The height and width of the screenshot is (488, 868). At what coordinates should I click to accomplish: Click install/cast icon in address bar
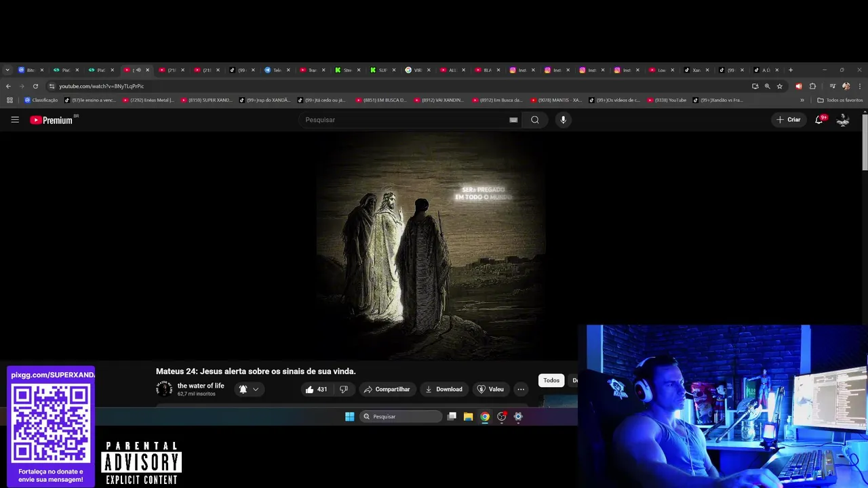(755, 86)
